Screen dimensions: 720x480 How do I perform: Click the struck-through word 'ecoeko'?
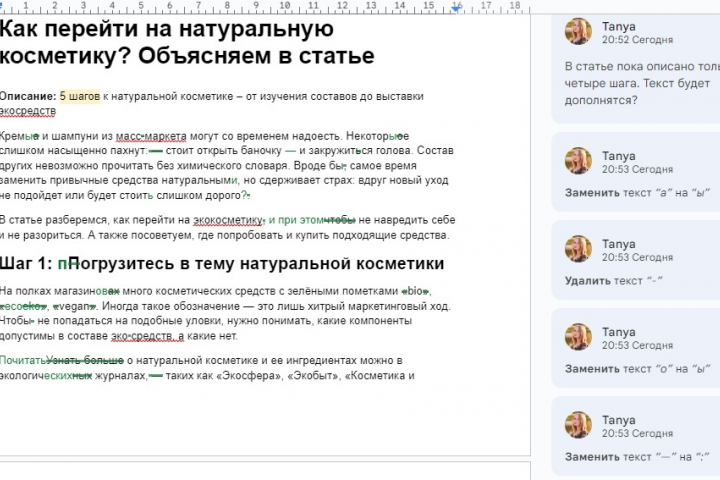tap(23, 306)
